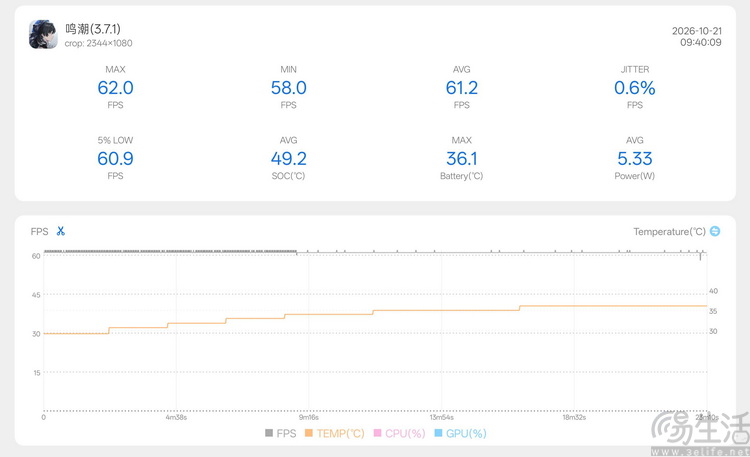Click the JITTER value 0.6%
The image size is (750, 457).
635,88
